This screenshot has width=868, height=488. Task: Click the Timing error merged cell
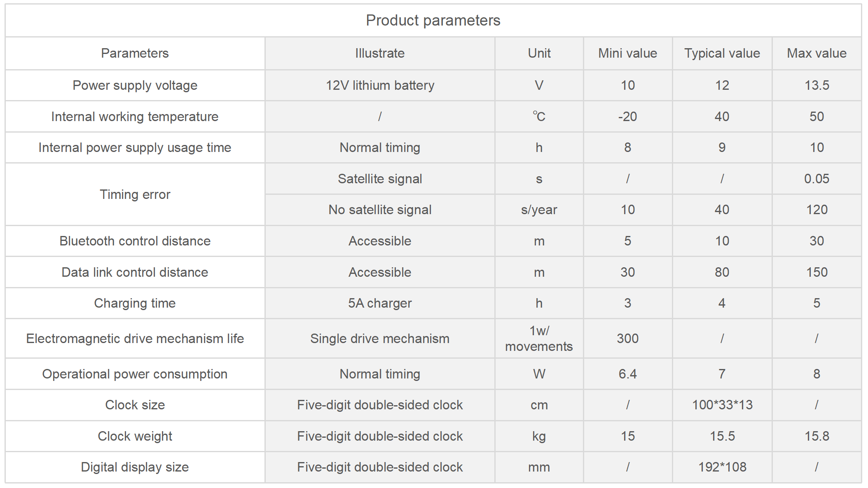click(135, 194)
